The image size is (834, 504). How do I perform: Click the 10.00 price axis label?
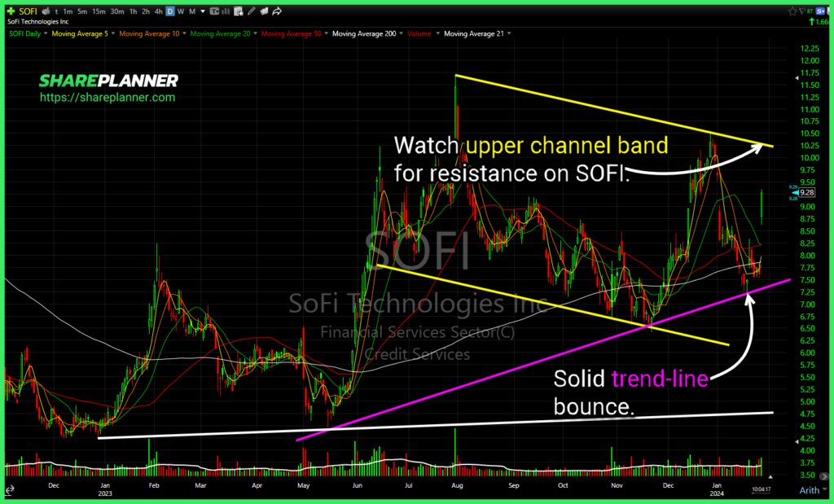click(x=810, y=158)
